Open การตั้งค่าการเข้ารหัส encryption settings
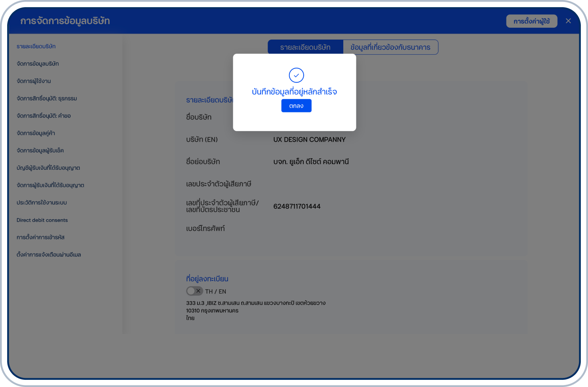Image resolution: width=588 pixels, height=387 pixels. (x=40, y=237)
